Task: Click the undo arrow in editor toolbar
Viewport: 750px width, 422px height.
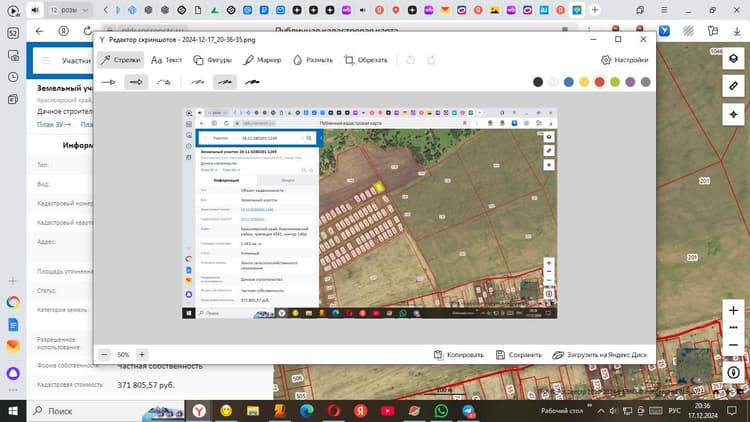Action: (x=410, y=60)
